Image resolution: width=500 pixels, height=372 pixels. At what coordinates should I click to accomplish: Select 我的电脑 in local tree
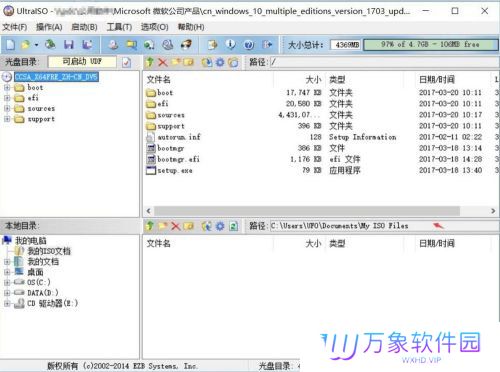click(31, 241)
